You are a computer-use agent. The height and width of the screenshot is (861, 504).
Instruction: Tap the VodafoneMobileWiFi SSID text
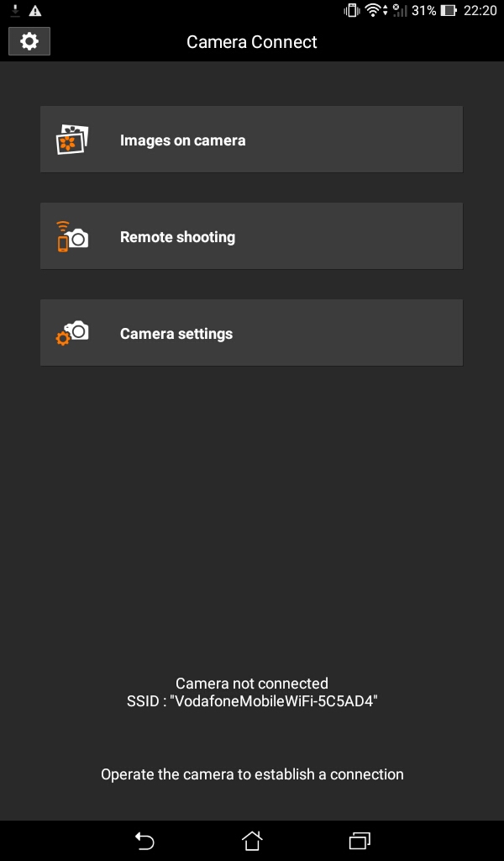click(x=252, y=700)
